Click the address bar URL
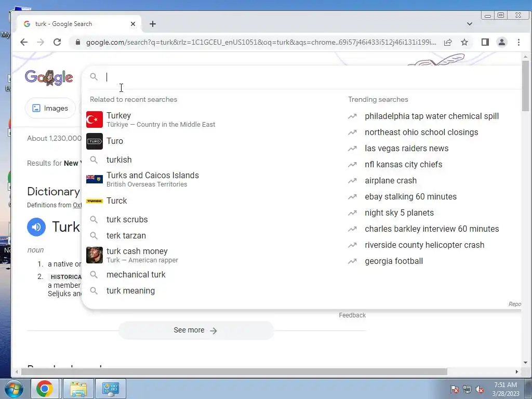Screen dimensions: 532x399 (261, 42)
